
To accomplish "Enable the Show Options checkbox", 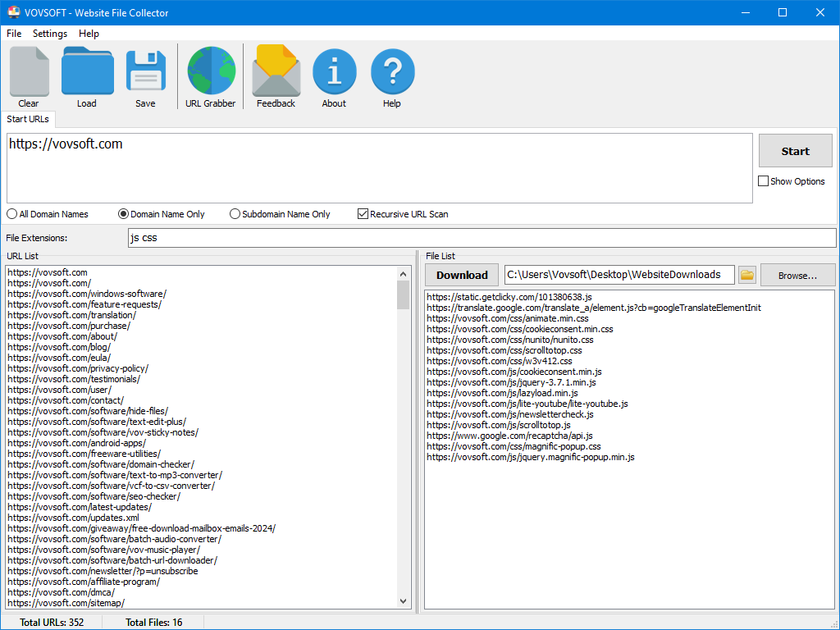I will click(762, 180).
